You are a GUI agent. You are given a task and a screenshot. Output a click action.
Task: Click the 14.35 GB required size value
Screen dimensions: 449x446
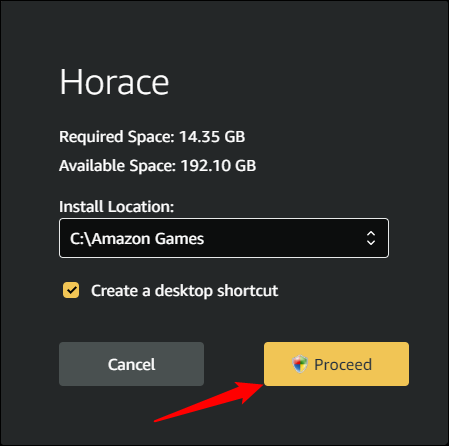coord(212,137)
